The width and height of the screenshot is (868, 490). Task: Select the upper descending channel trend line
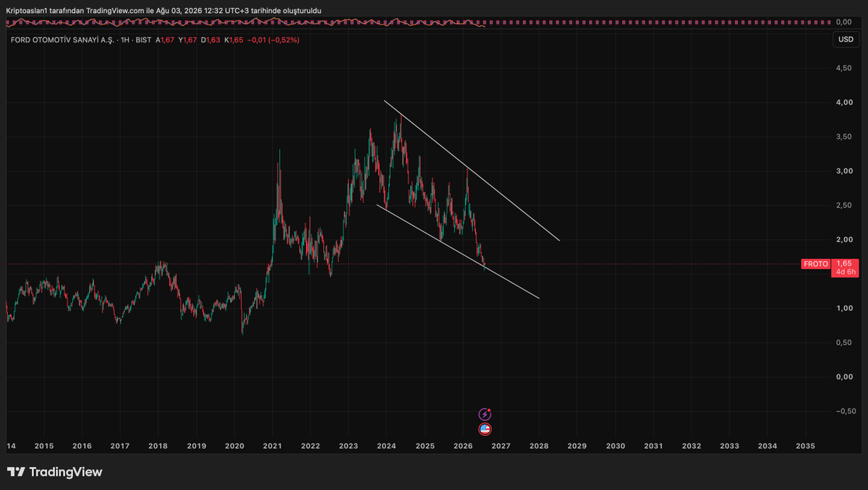click(472, 171)
